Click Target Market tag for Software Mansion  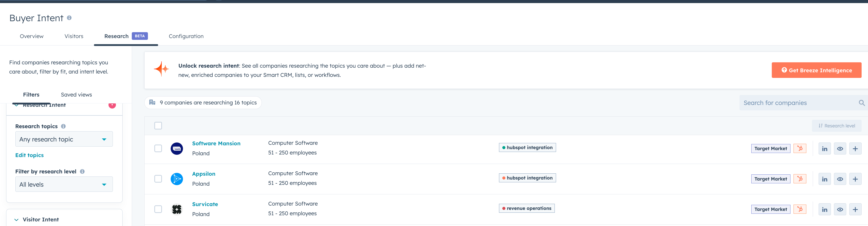[771, 148]
